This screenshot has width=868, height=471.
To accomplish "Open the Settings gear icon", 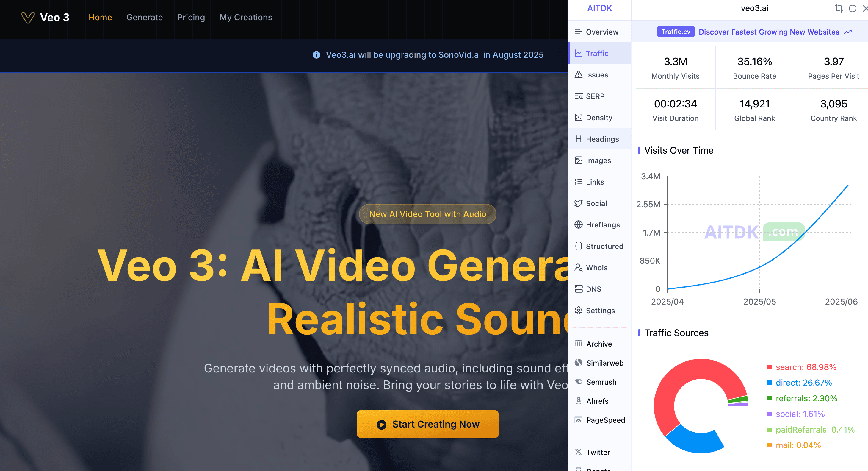I will point(579,310).
